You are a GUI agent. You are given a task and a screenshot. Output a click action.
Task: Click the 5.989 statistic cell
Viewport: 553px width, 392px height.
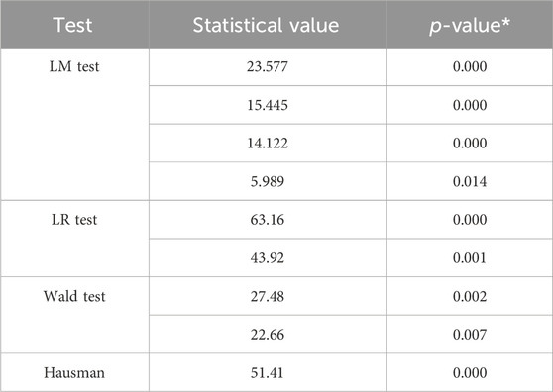tap(268, 181)
